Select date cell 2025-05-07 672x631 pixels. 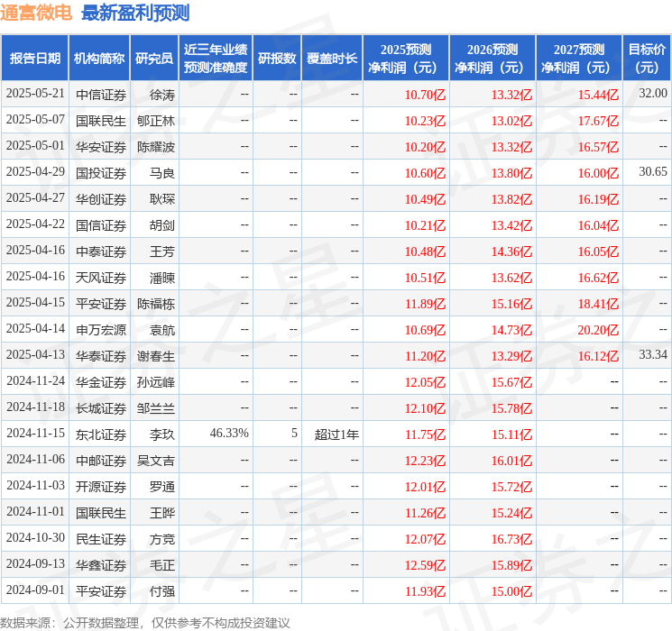coord(35,120)
